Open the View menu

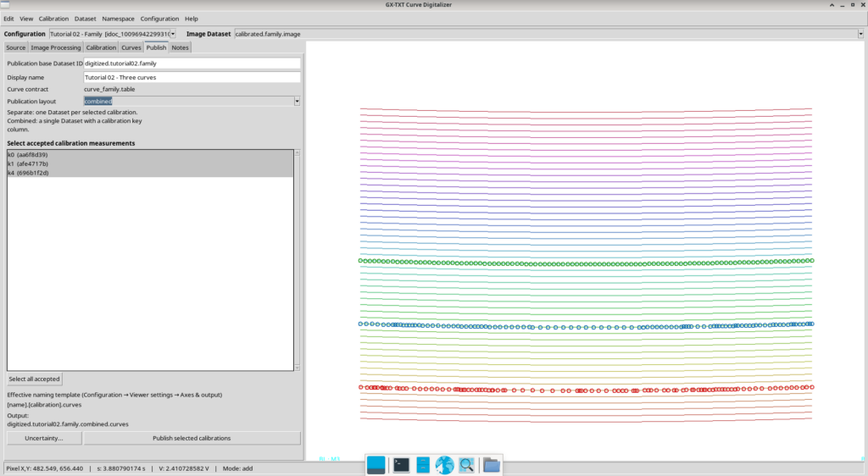click(26, 19)
